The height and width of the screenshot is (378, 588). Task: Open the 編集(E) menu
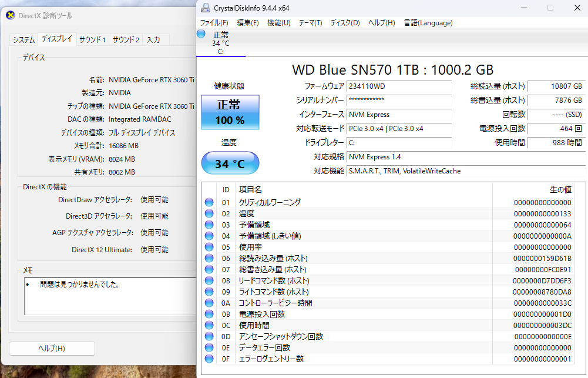[x=248, y=23]
